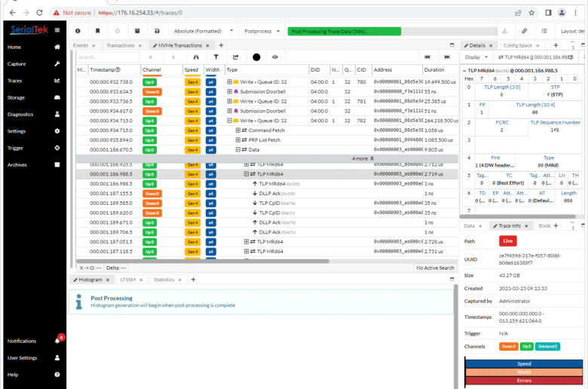Open Archives from the sidebar

pyautogui.click(x=34, y=164)
